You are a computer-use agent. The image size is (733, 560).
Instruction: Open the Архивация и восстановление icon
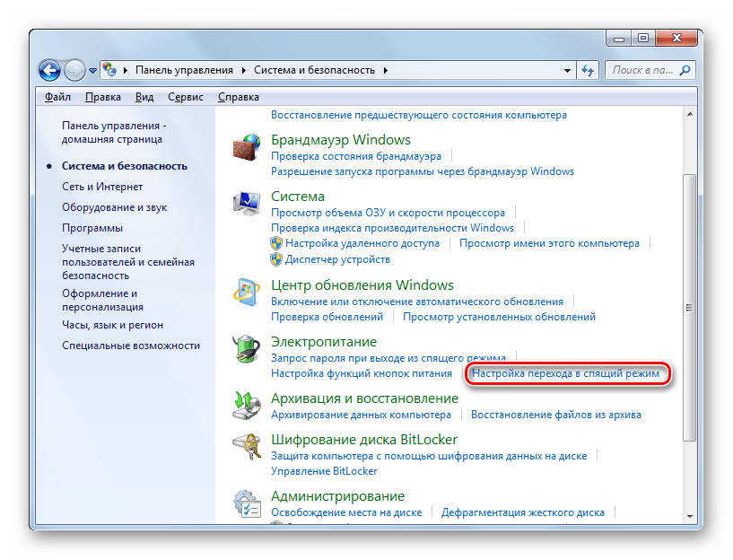tap(246, 407)
